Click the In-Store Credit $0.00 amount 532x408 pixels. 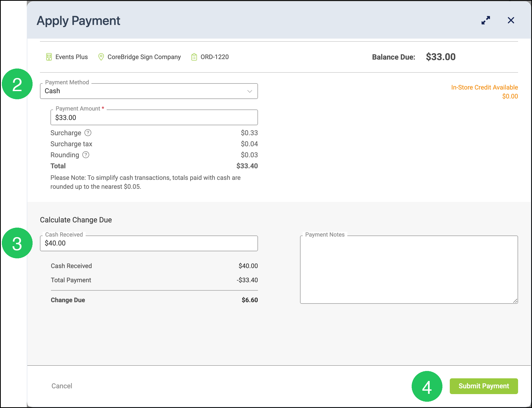click(510, 96)
